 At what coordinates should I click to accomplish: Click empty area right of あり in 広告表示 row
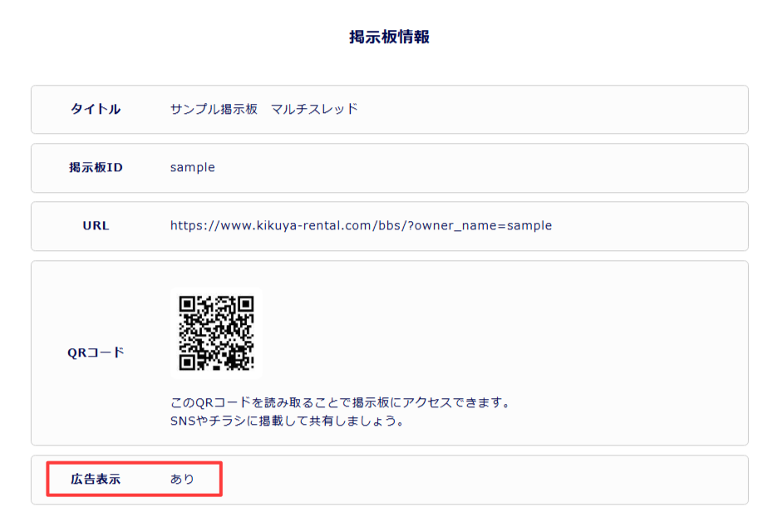[482, 479]
